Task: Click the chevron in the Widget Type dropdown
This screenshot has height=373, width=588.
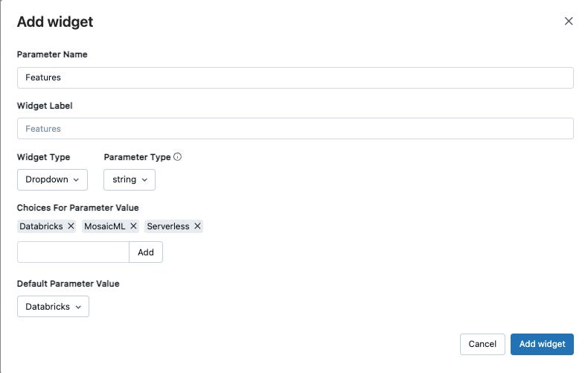Action: pyautogui.click(x=76, y=180)
